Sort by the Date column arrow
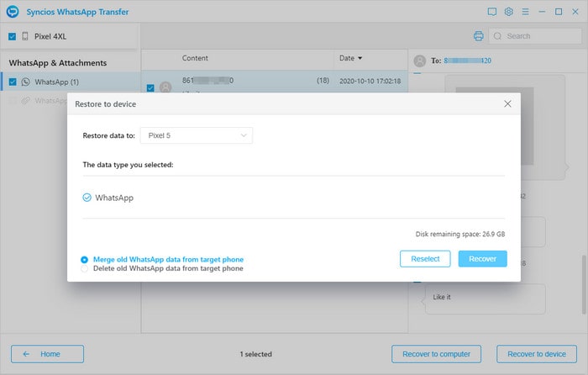 coord(360,58)
